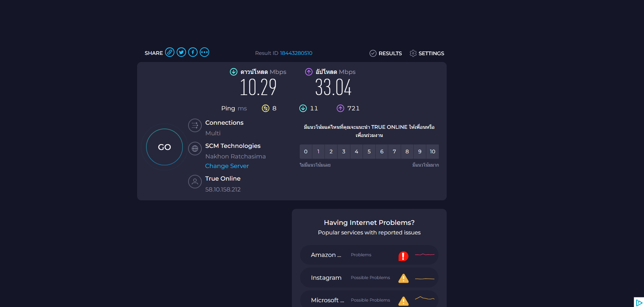Click the Connections label
This screenshot has height=307, width=644.
coord(224,123)
